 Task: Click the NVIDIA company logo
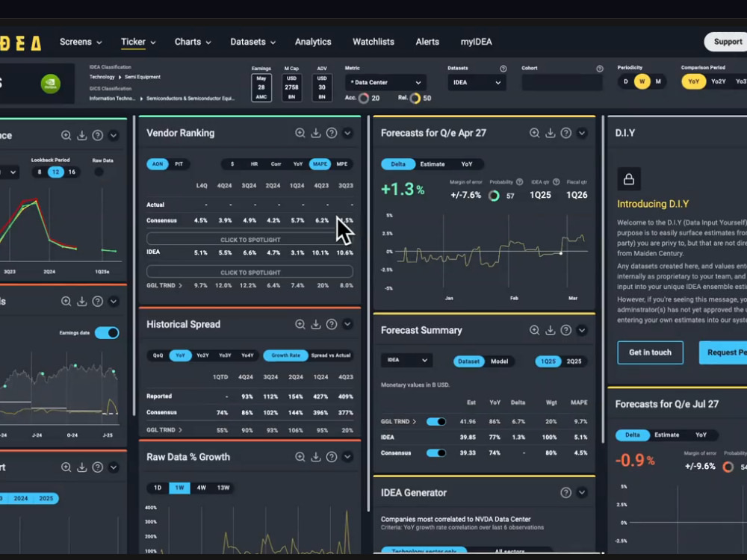coord(51,84)
